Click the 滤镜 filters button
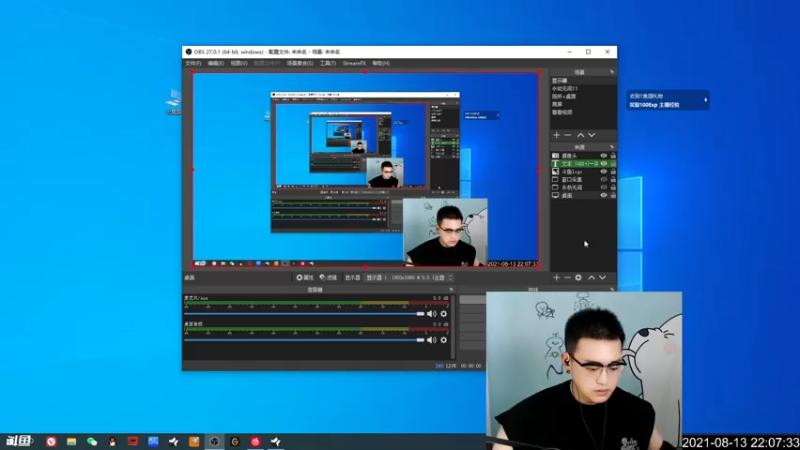800x450 pixels. [x=328, y=278]
